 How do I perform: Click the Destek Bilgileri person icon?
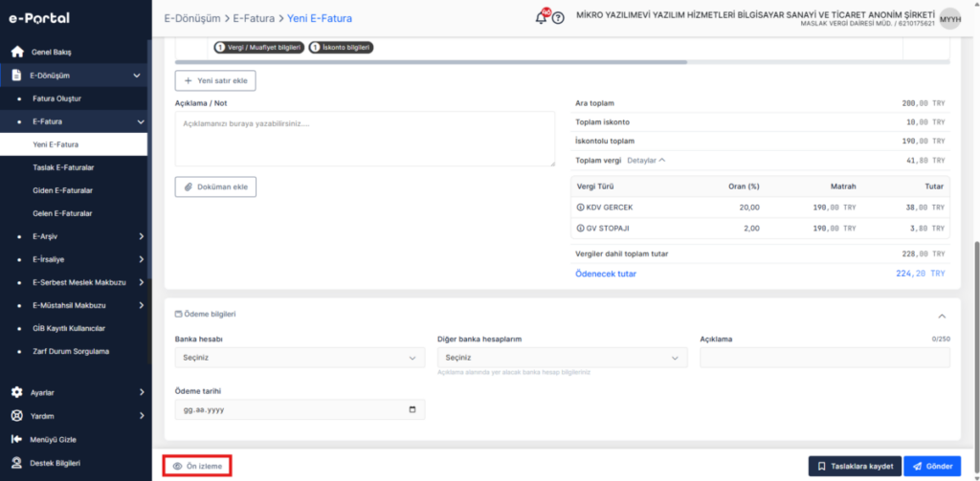(x=17, y=463)
